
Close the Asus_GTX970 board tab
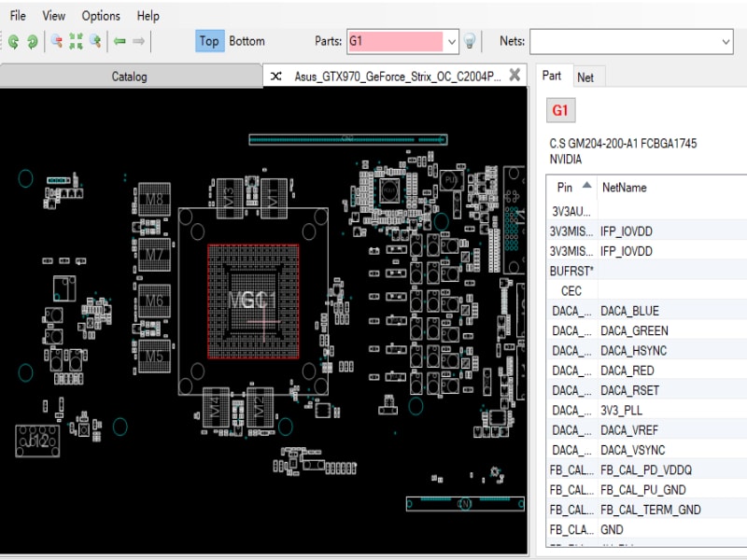click(x=514, y=75)
